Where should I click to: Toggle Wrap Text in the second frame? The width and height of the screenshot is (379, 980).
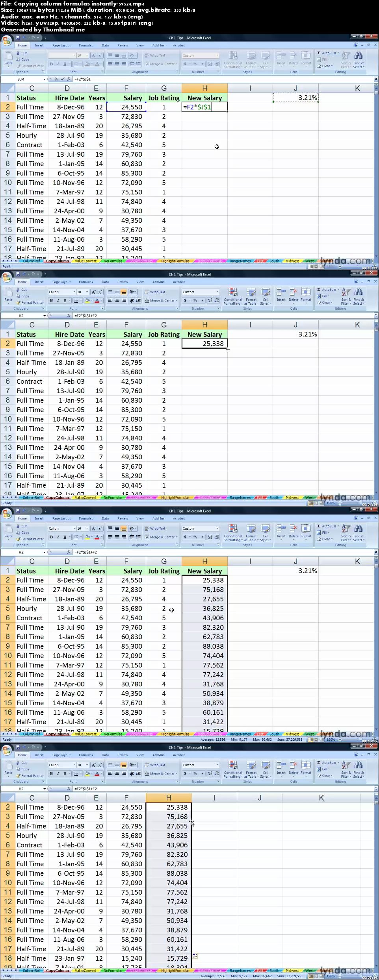click(x=155, y=292)
